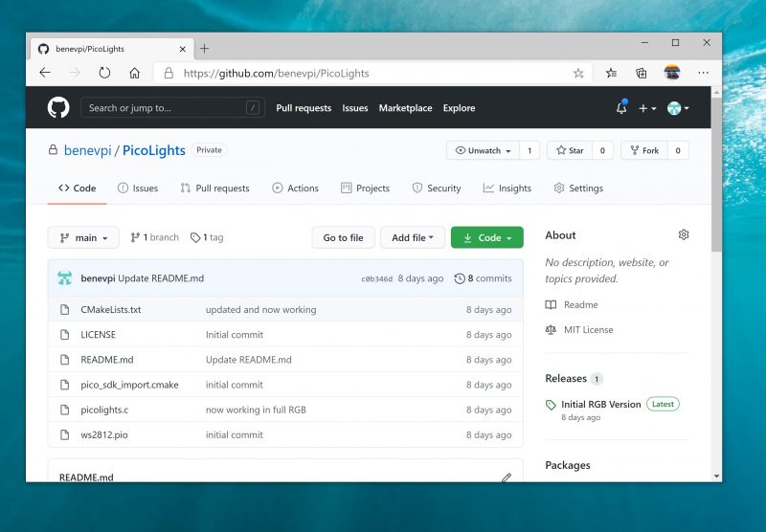Image resolution: width=766 pixels, height=532 pixels.
Task: Switch to the Issues tab
Action: pyautogui.click(x=137, y=188)
